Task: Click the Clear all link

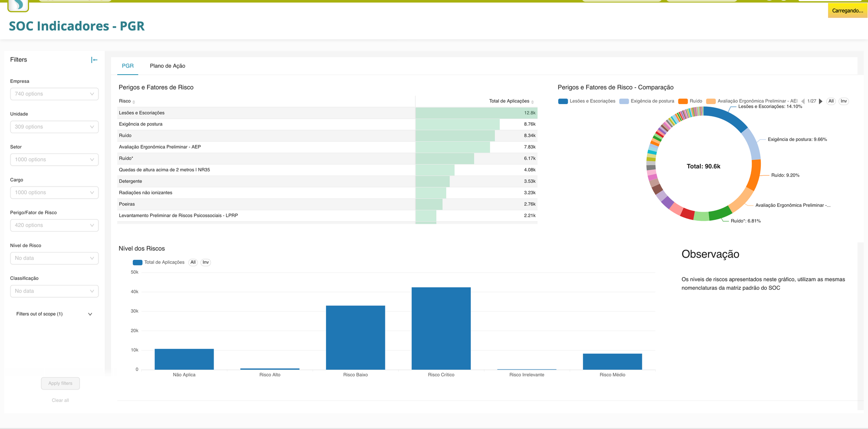Action: 60,400
